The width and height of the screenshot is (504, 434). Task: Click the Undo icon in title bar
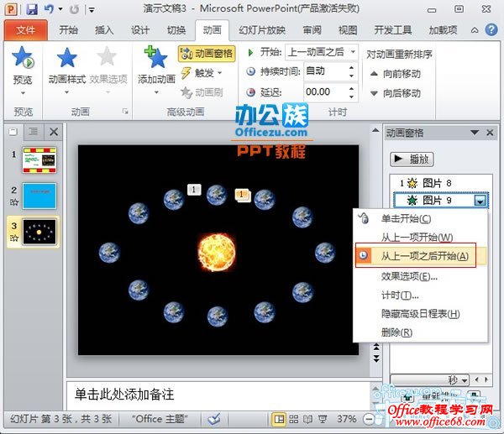(50, 10)
